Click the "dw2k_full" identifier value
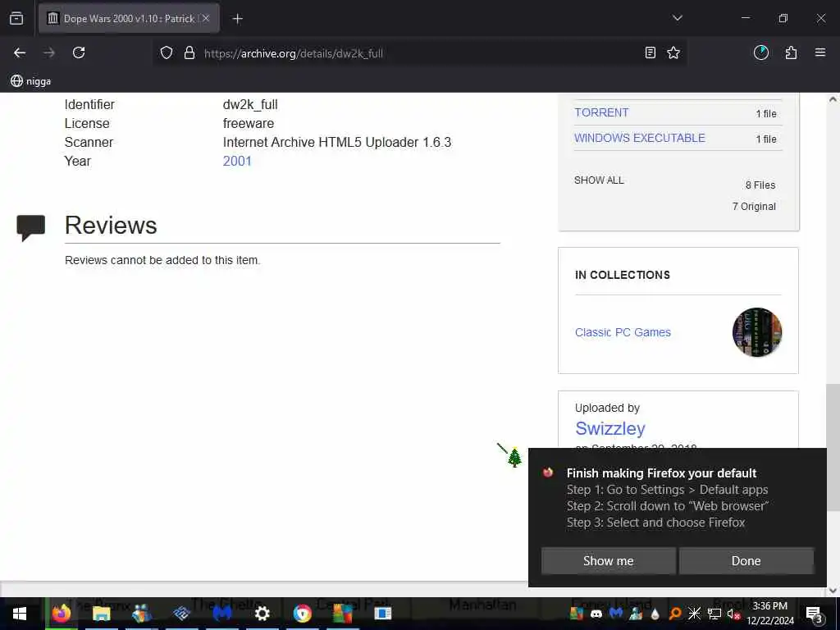The image size is (840, 630). tap(250, 104)
